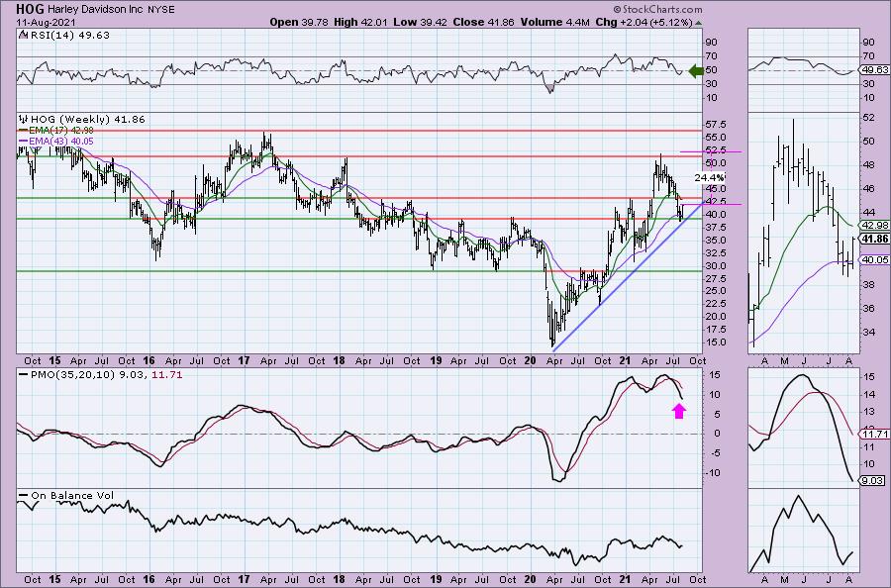Click the 11-Aug-2021 chart date
The width and height of the screenshot is (891, 588).
point(45,23)
